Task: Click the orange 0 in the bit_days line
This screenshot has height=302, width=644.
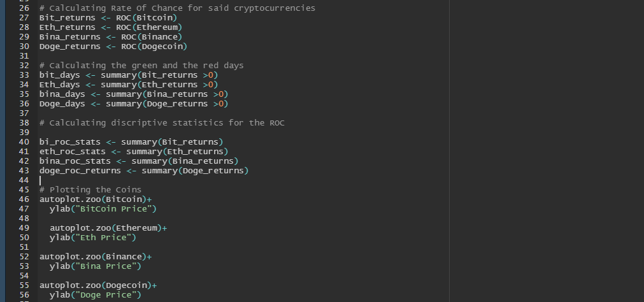Action: click(x=211, y=75)
